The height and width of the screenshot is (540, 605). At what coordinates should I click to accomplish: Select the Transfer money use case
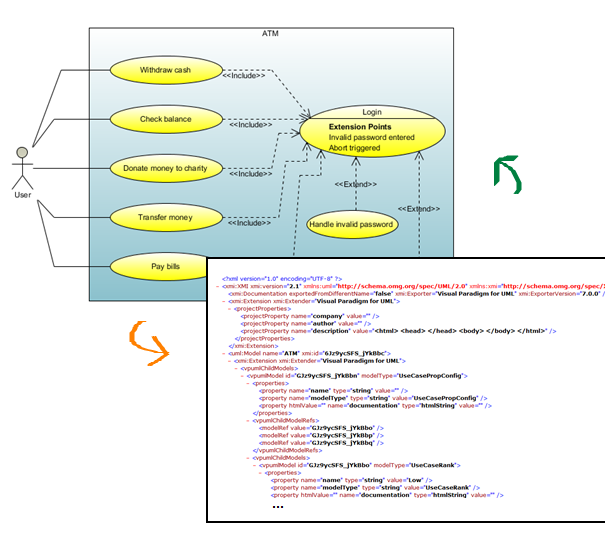(x=165, y=217)
